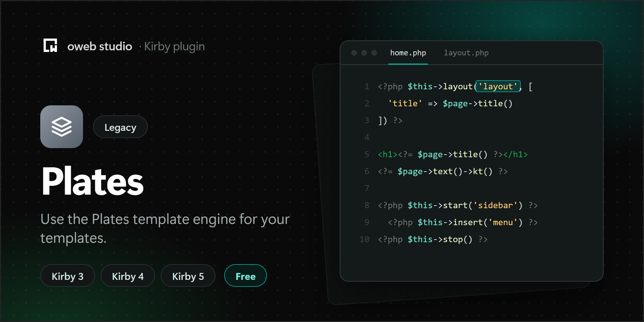This screenshot has width=644, height=322.
Task: Click the closing ']) ?>' on line 3
Action: 390,120
